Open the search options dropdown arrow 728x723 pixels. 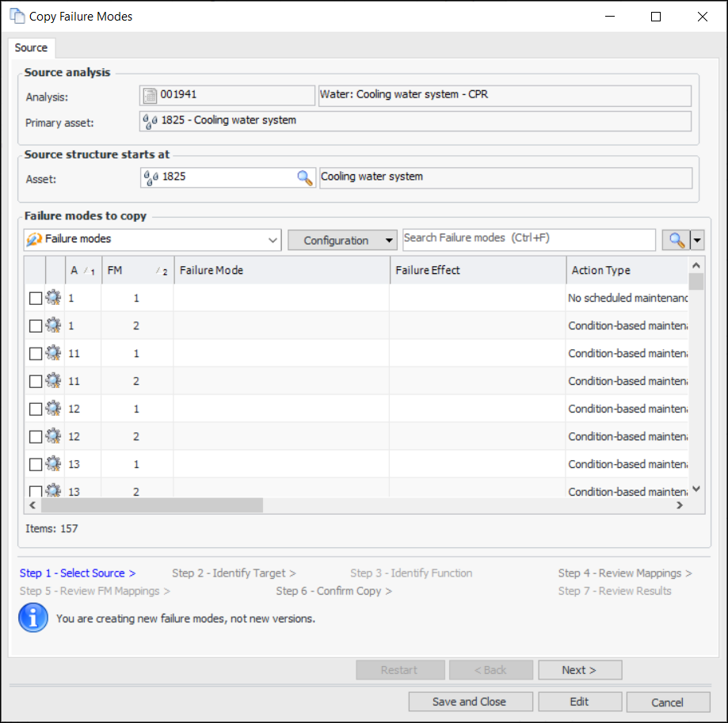tap(697, 240)
